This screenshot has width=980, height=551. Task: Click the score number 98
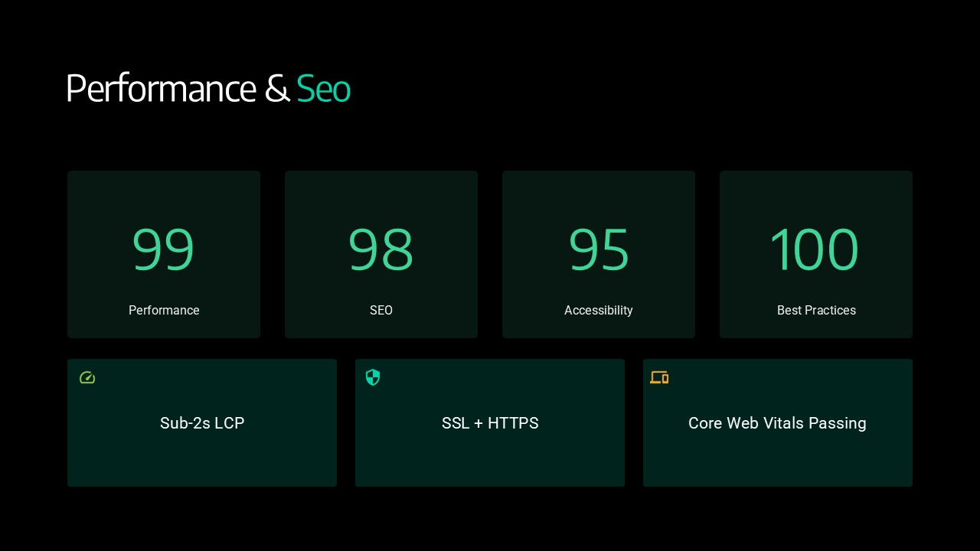click(x=381, y=249)
